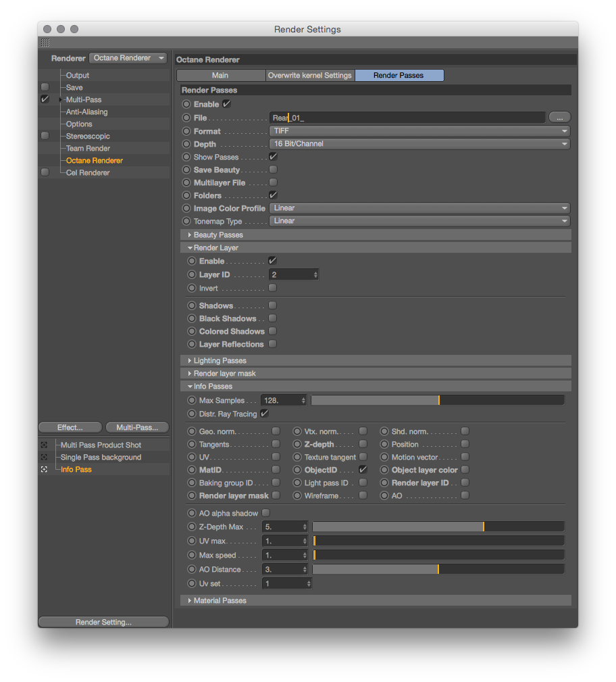Enable the Z-depth pass checkbox

click(363, 443)
